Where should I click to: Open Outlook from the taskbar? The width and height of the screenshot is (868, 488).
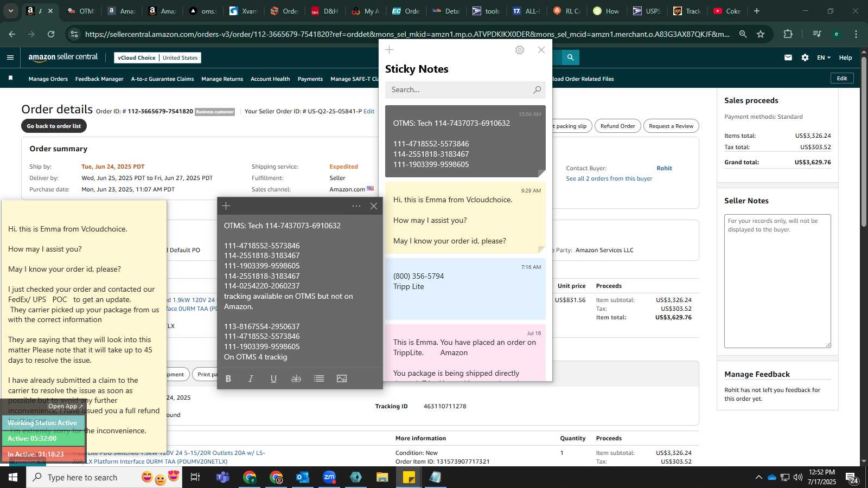click(x=303, y=477)
